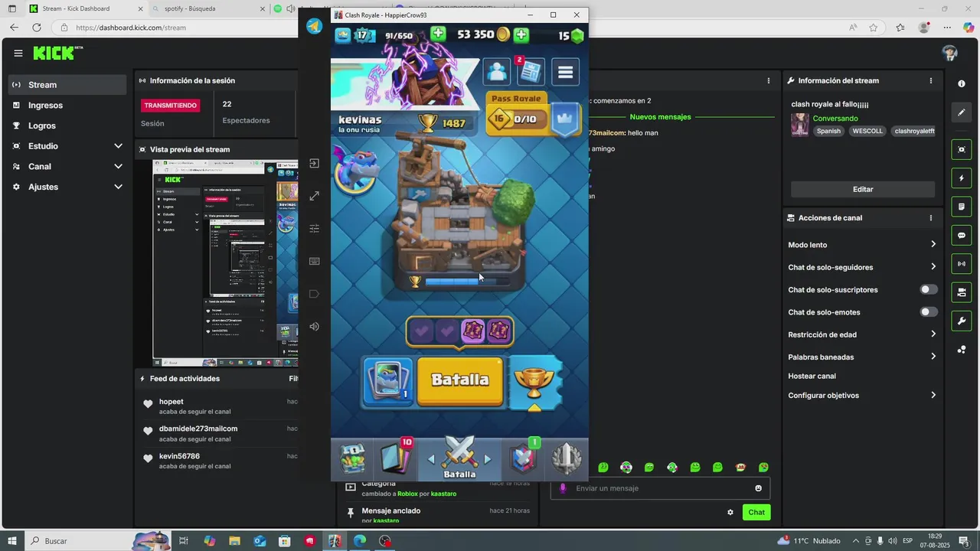
Task: Click the browser refresh button
Action: coord(36,28)
